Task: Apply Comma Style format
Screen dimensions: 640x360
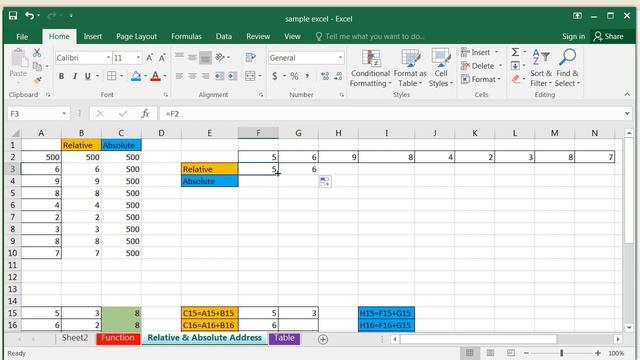Action: tap(307, 76)
